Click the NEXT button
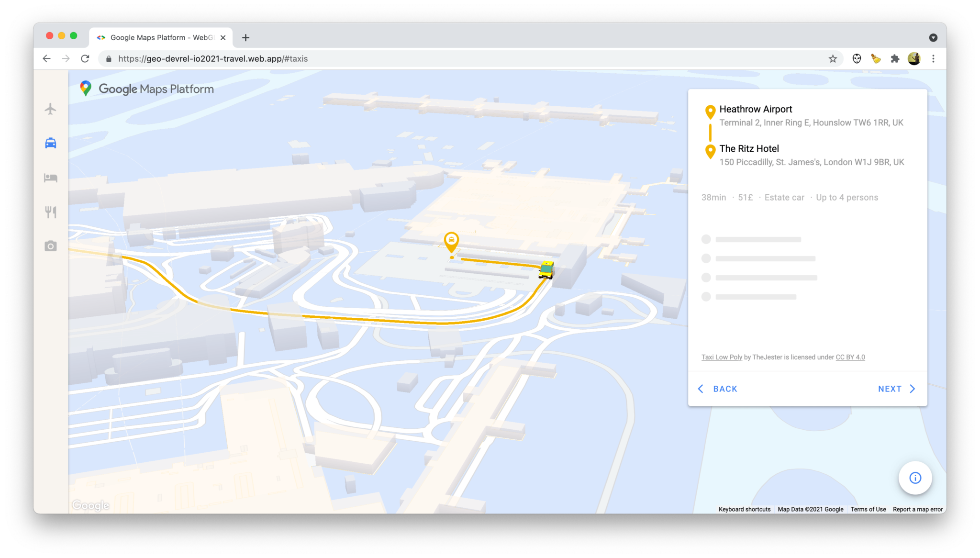This screenshot has width=980, height=558. click(896, 389)
